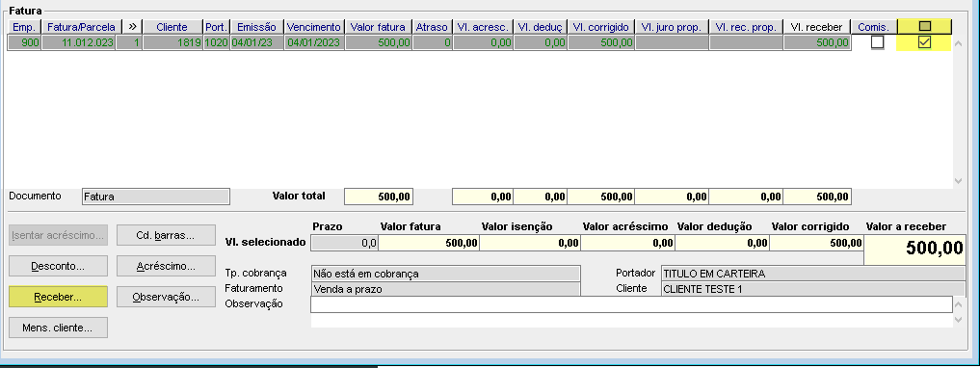The height and width of the screenshot is (368, 980).
Task: Click the Vl. juro prop. column header
Action: 672,27
